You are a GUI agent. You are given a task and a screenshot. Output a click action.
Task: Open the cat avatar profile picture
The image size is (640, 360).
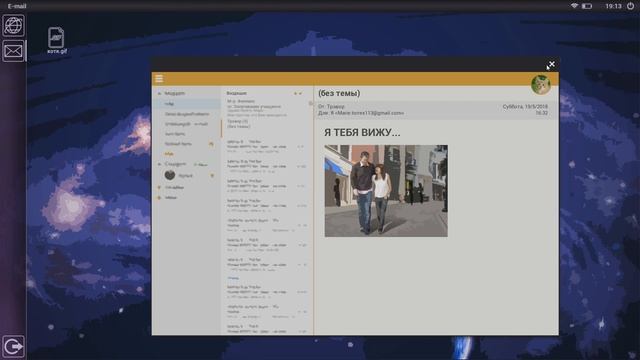click(x=541, y=84)
